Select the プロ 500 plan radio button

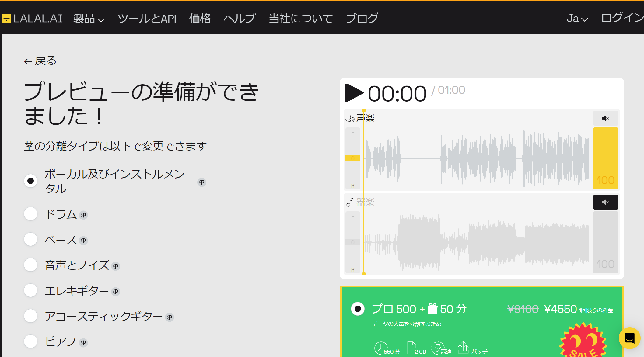(358, 309)
